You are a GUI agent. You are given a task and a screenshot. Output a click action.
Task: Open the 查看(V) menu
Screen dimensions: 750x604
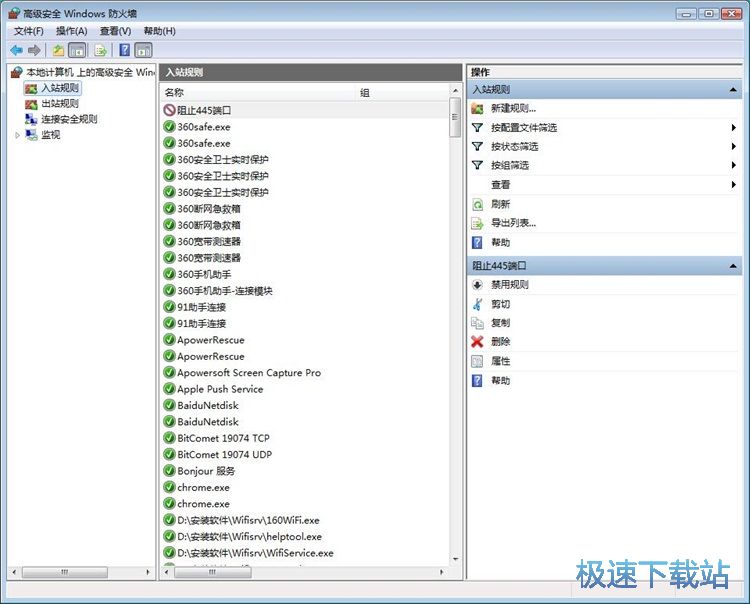coord(115,31)
